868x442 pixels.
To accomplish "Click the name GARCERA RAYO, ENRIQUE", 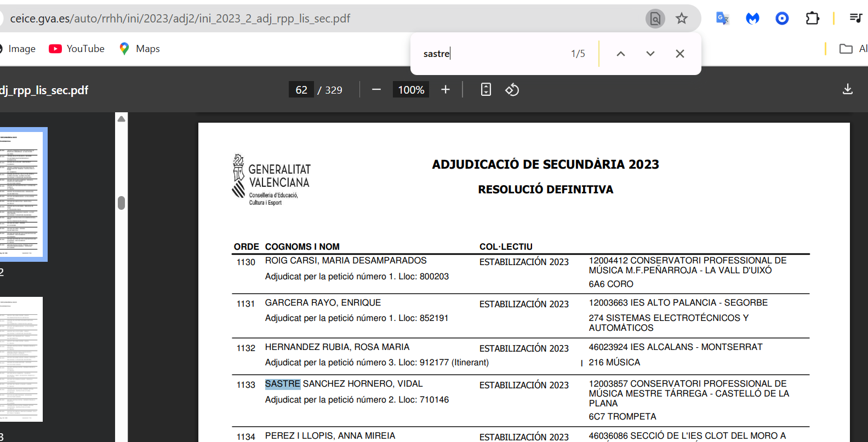I will (x=323, y=303).
